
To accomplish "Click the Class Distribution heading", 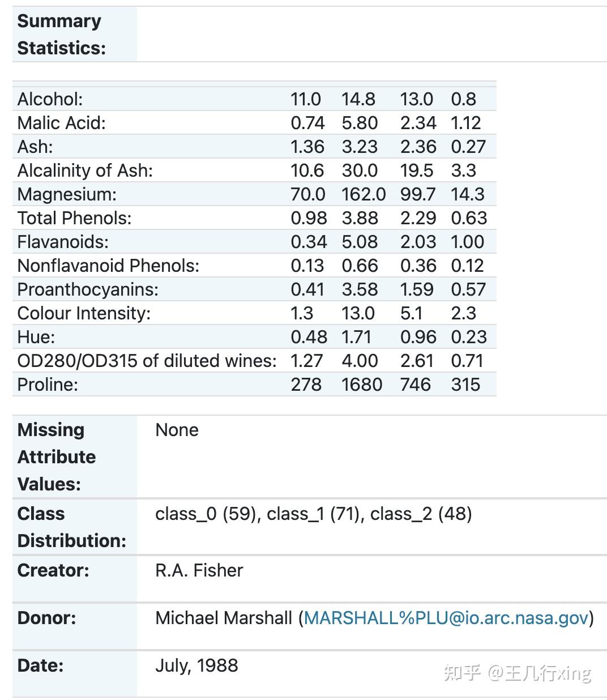I will (x=71, y=527).
